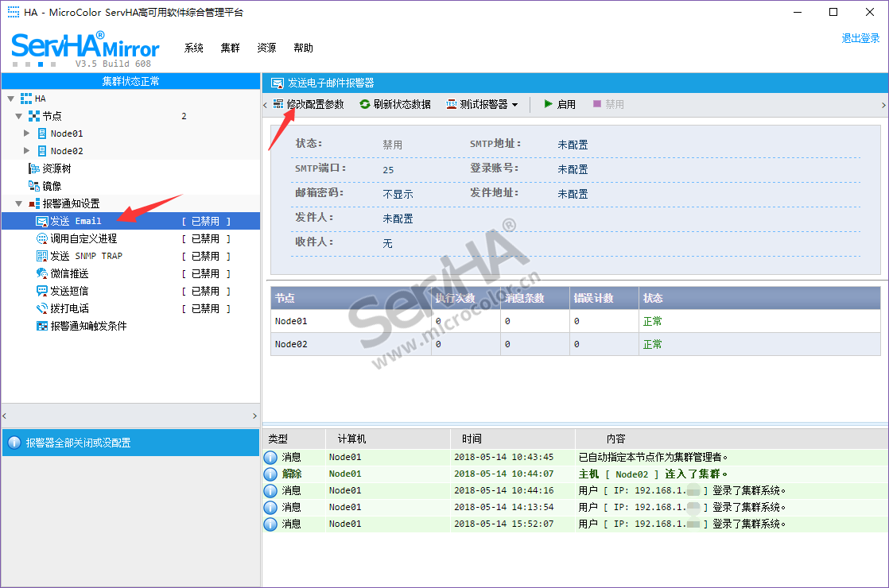Viewport: 889px width, 588px height.
Task: Open the 集群 menu
Action: (230, 48)
